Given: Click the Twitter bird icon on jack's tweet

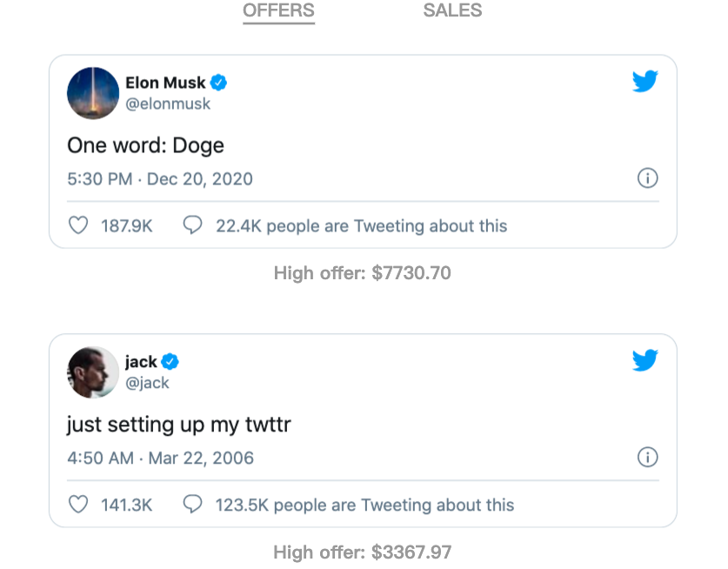Looking at the screenshot, I should click(x=645, y=360).
